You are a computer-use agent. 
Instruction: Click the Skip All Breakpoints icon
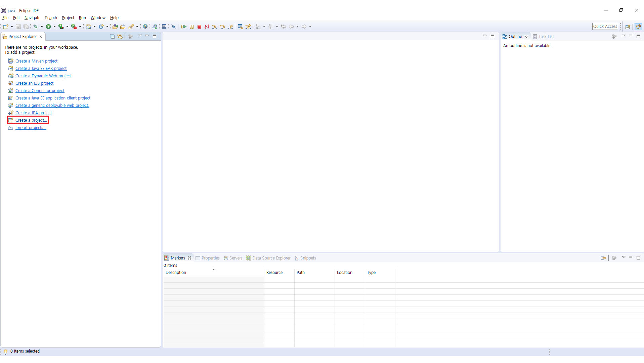click(x=173, y=27)
